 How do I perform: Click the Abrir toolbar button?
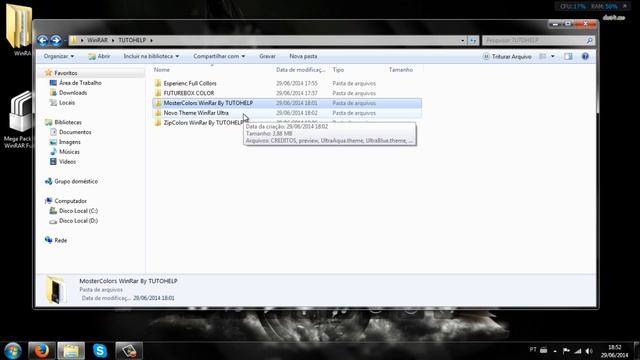99,56
